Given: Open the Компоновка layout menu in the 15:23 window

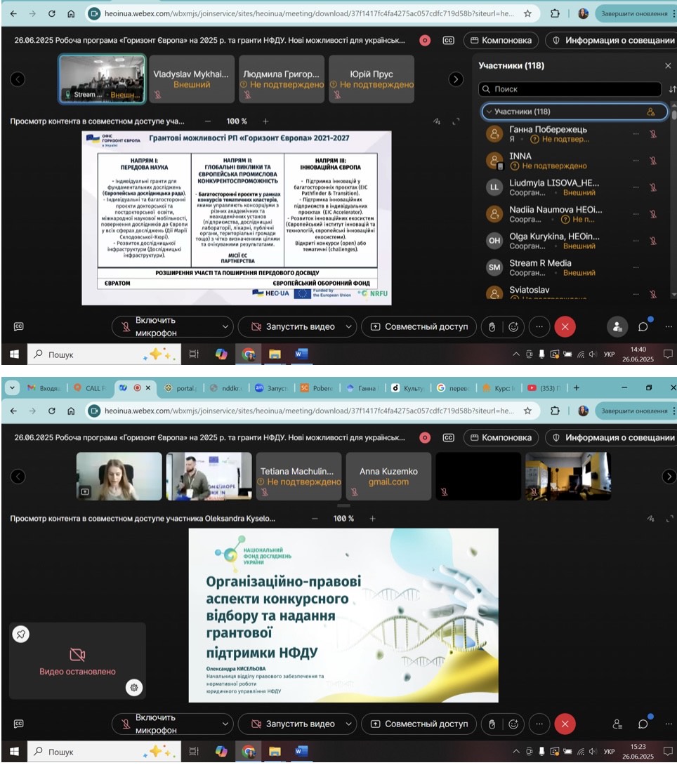Looking at the screenshot, I should click(x=501, y=437).
